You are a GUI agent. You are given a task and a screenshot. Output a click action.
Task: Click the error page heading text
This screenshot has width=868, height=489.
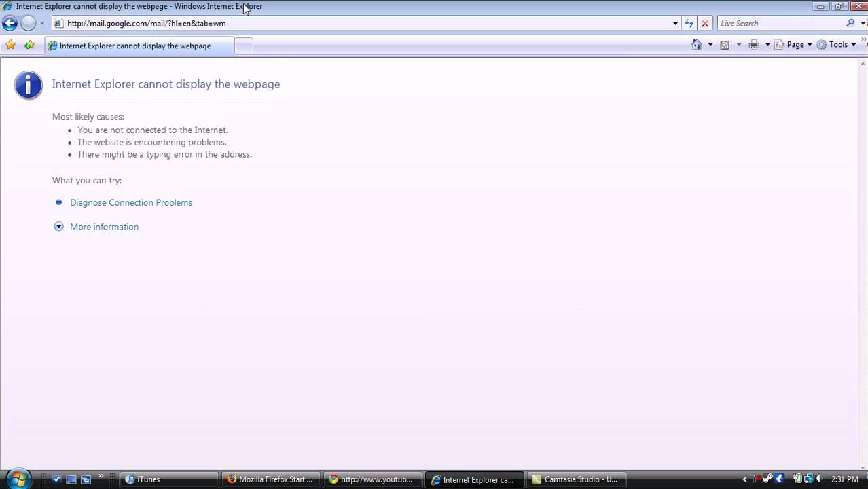(166, 84)
